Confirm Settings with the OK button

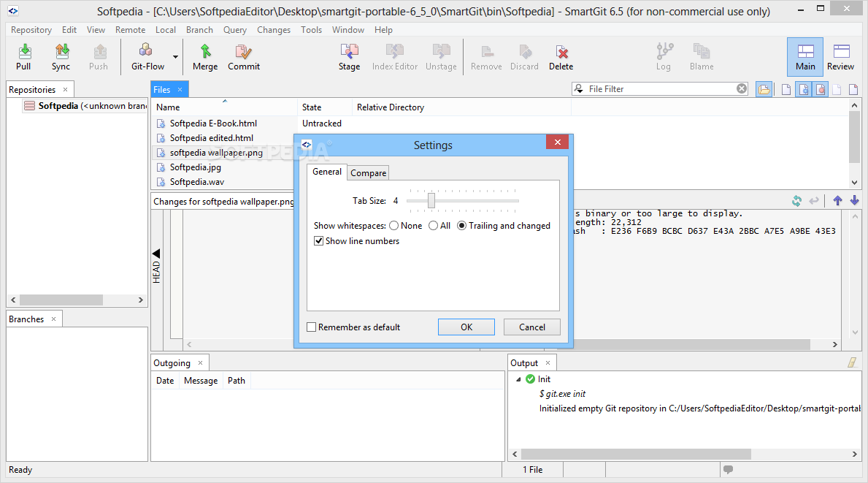pos(466,327)
